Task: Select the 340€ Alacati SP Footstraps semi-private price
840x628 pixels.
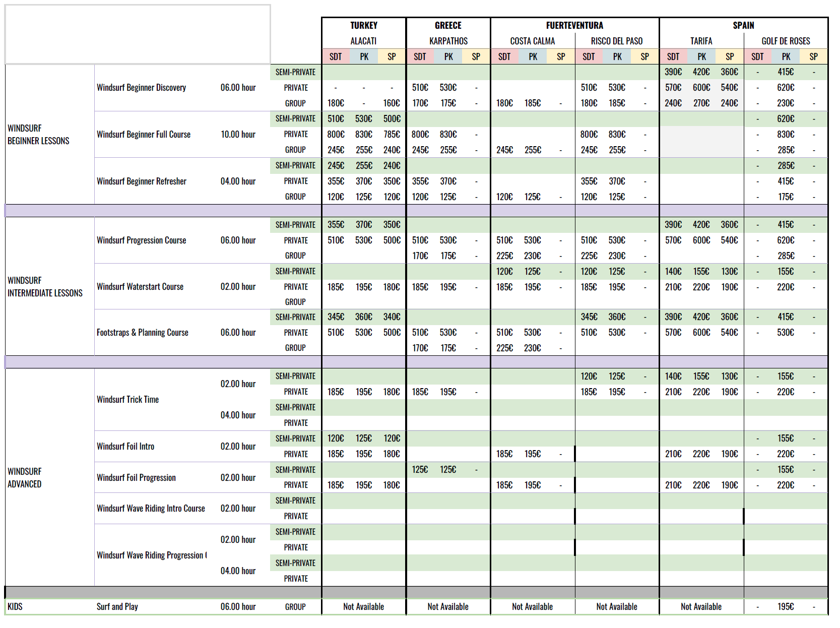Action: [x=392, y=317]
